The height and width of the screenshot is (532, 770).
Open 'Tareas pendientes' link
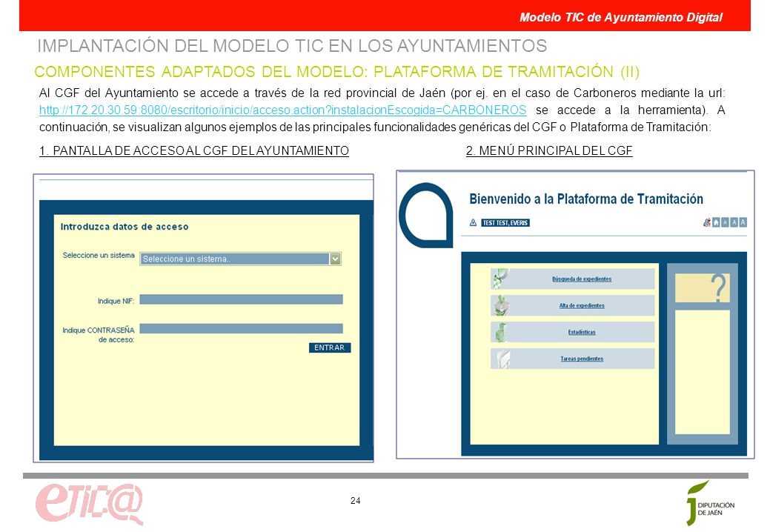pyautogui.click(x=582, y=359)
